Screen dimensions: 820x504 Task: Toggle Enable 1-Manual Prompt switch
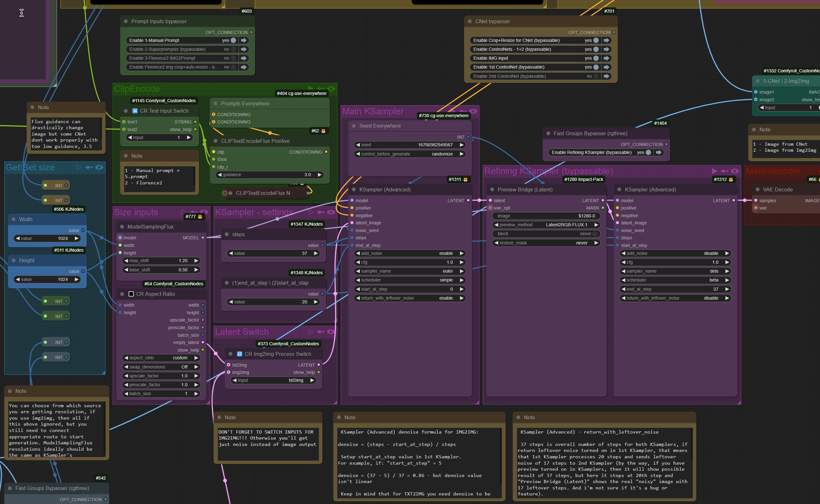point(233,40)
